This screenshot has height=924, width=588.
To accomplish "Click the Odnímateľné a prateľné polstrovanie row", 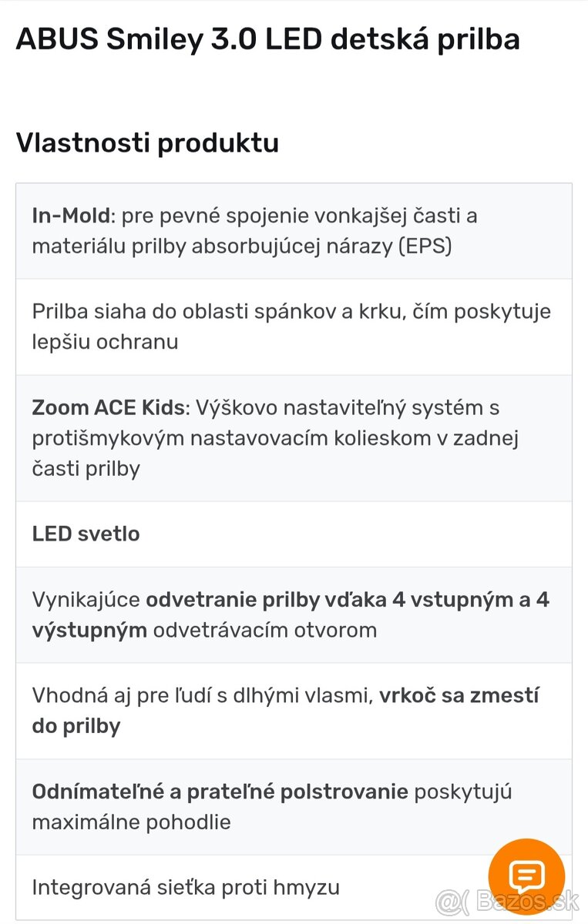I will [x=293, y=805].
